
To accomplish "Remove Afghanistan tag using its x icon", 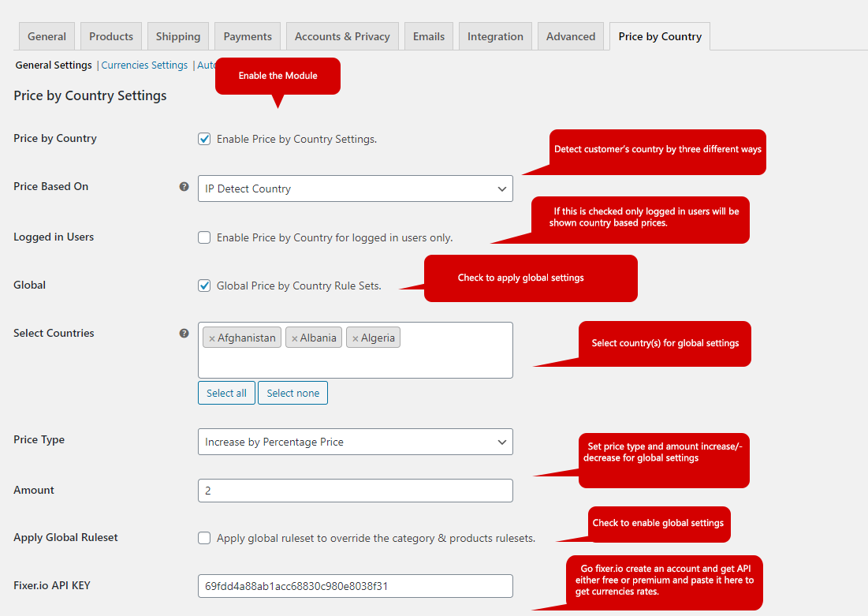I will [x=211, y=338].
